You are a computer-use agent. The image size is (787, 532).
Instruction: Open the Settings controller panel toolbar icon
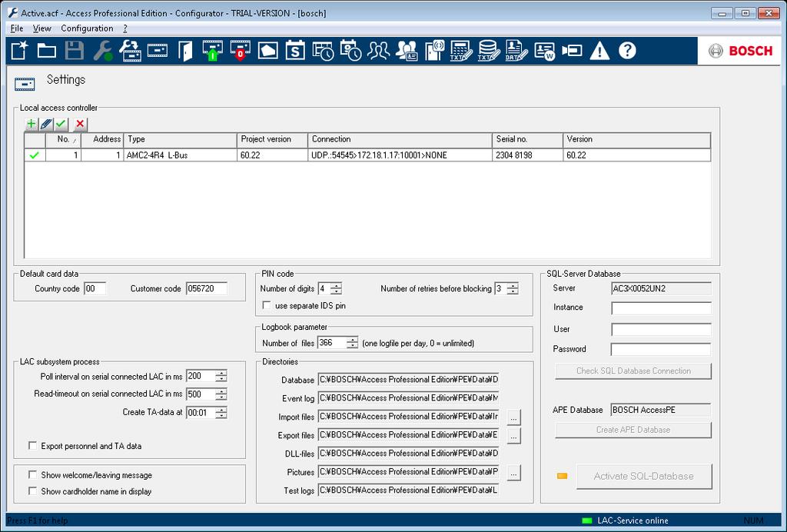[x=158, y=51]
